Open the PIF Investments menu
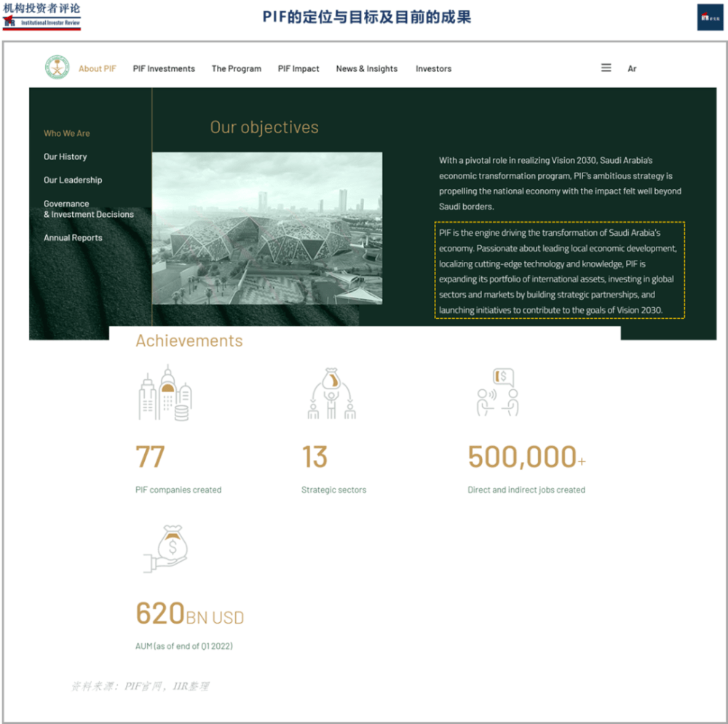Image resolution: width=728 pixels, height=724 pixels. (164, 68)
